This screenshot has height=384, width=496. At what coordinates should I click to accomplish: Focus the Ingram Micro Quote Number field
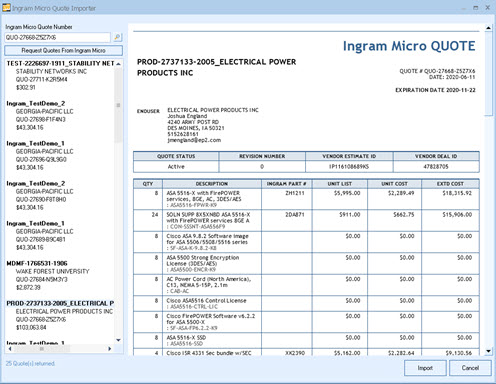[x=57, y=37]
